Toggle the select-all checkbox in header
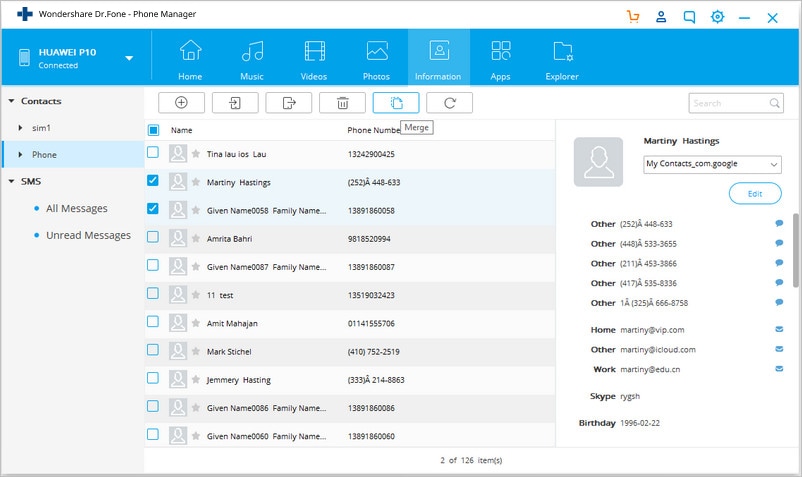Image resolution: width=802 pixels, height=477 pixels. coord(153,130)
